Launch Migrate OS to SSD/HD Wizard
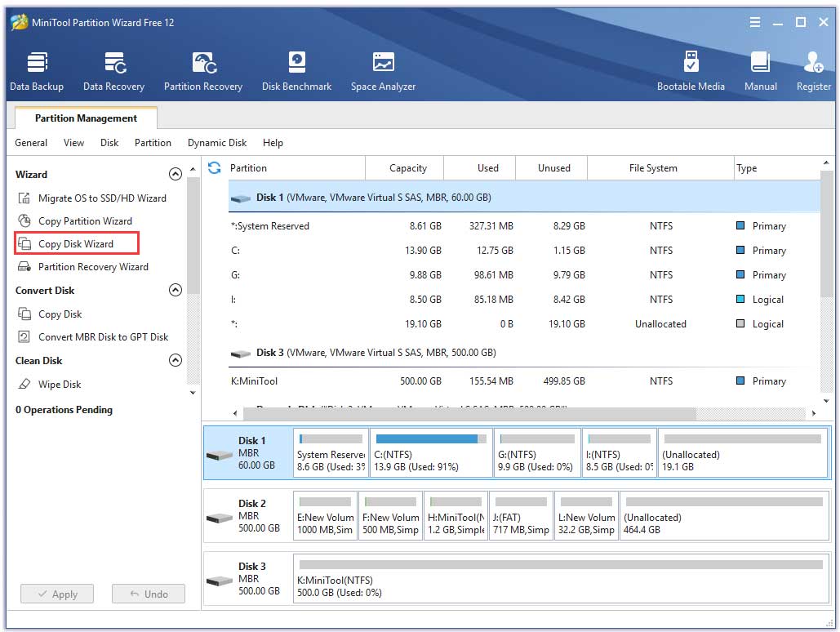The height and width of the screenshot is (632, 840). click(102, 198)
